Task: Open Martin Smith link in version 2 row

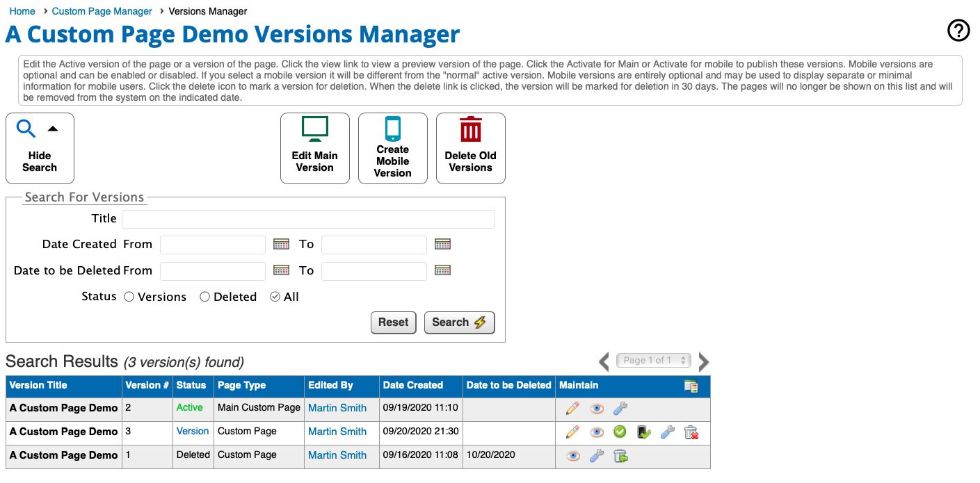Action: [337, 408]
